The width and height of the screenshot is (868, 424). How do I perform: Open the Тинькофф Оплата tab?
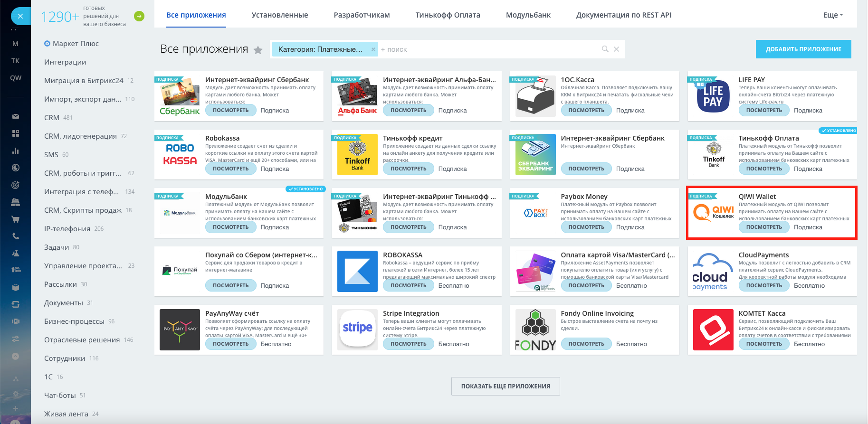point(448,15)
